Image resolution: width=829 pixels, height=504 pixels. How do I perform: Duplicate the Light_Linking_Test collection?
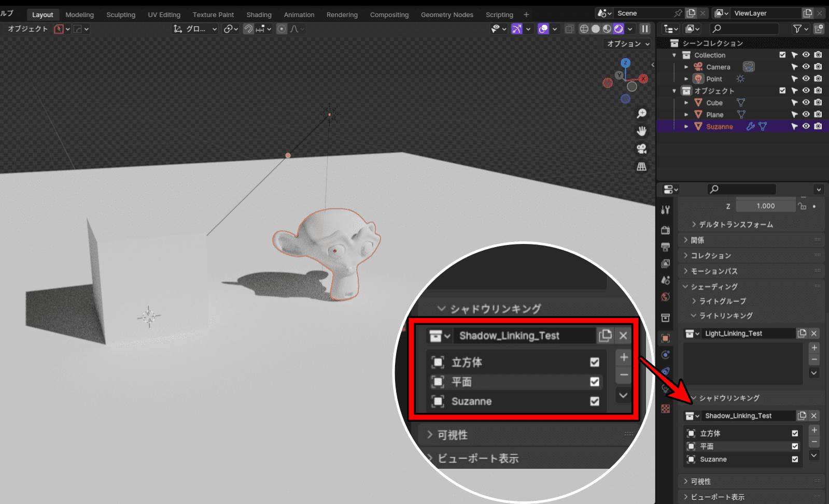pos(802,333)
